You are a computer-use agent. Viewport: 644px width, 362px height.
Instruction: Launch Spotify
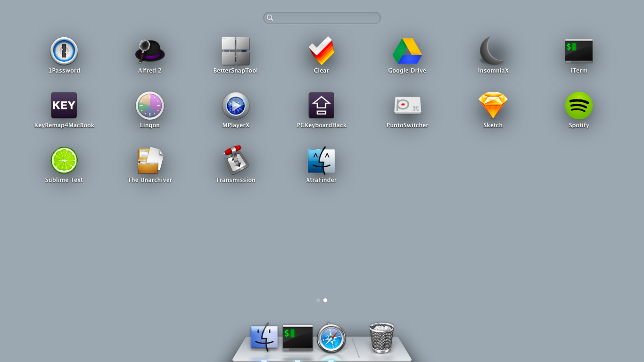(x=579, y=106)
